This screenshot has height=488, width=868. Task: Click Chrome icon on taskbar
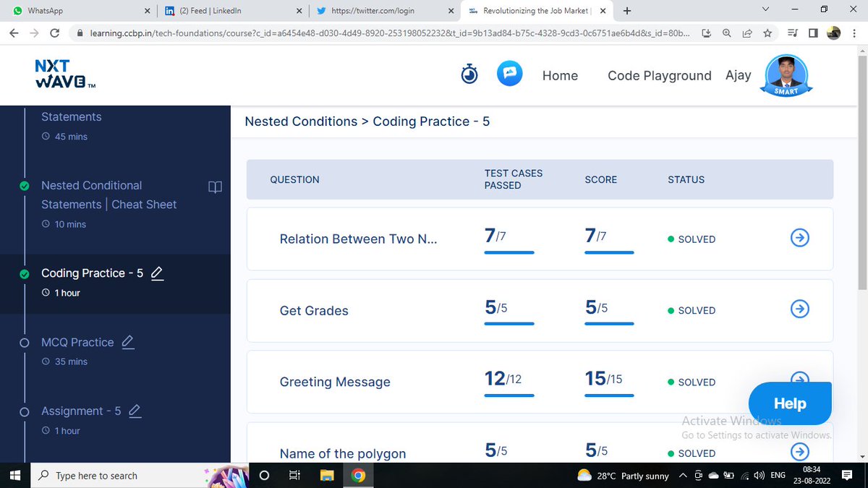pyautogui.click(x=358, y=476)
